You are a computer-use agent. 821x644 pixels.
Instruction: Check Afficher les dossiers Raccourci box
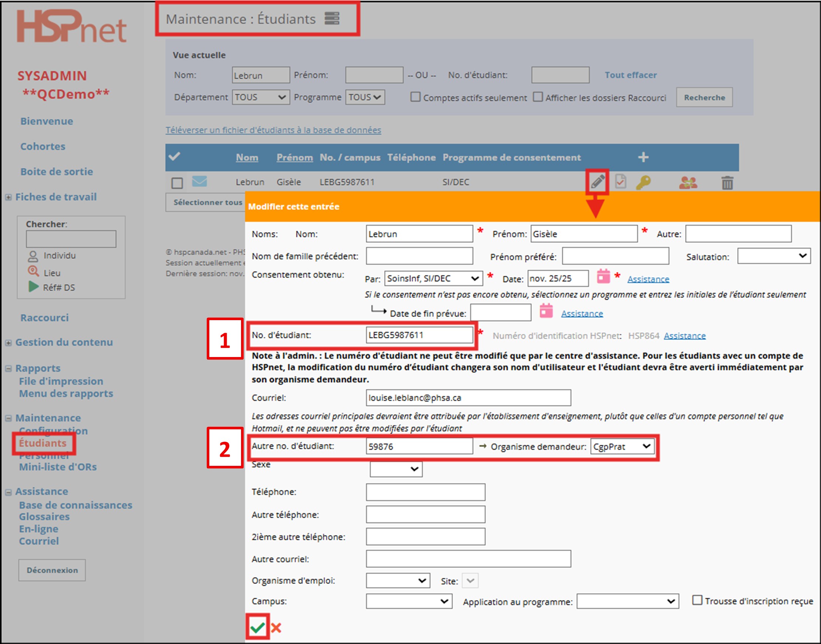click(537, 97)
